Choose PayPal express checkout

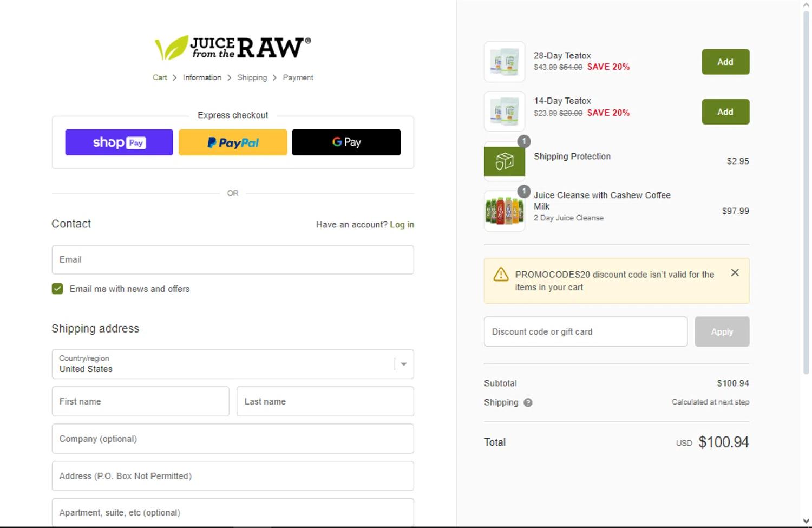233,142
